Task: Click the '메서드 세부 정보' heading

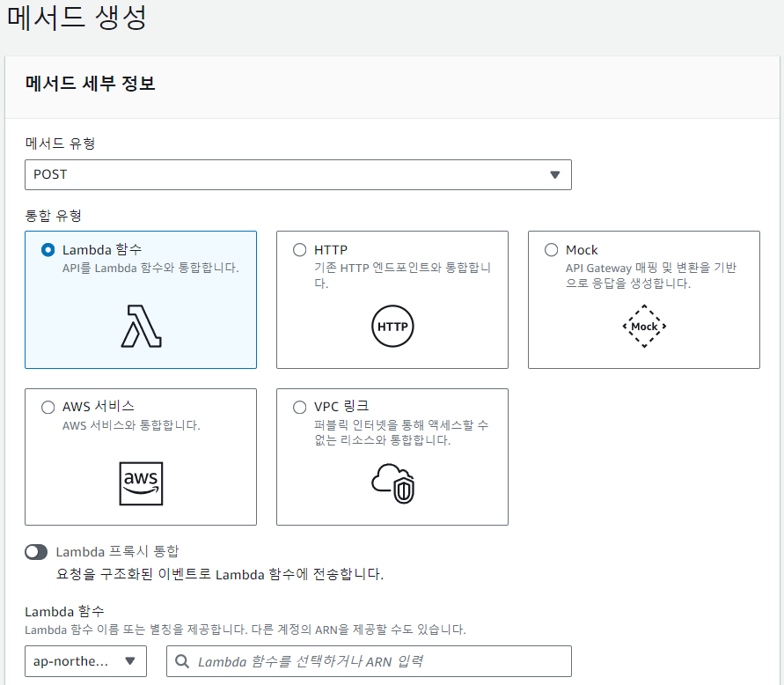Action: [91, 83]
